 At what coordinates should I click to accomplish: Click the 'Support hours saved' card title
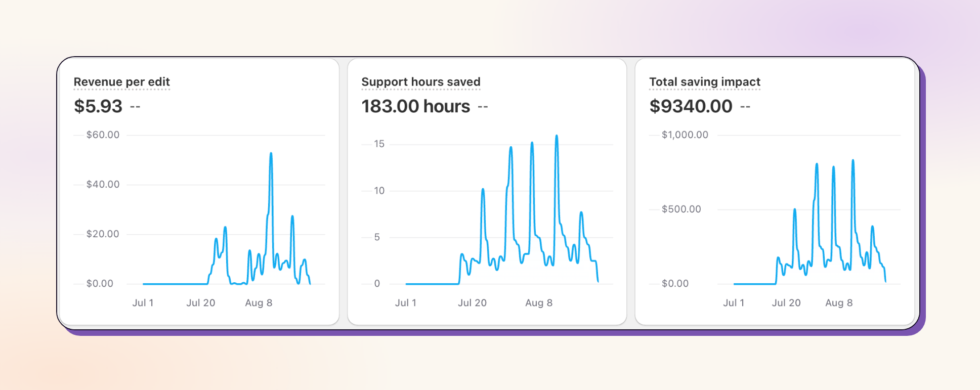tap(421, 82)
